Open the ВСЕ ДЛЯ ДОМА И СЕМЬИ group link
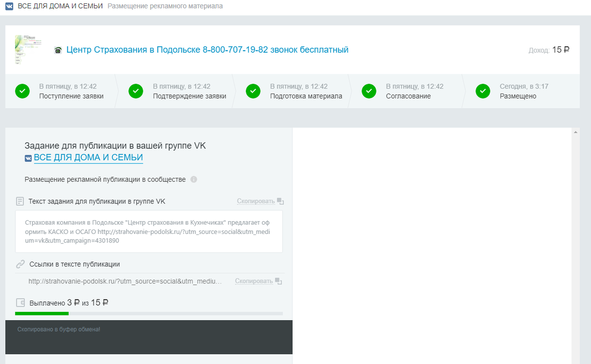Image resolution: width=591 pixels, height=364 pixels. coord(88,158)
